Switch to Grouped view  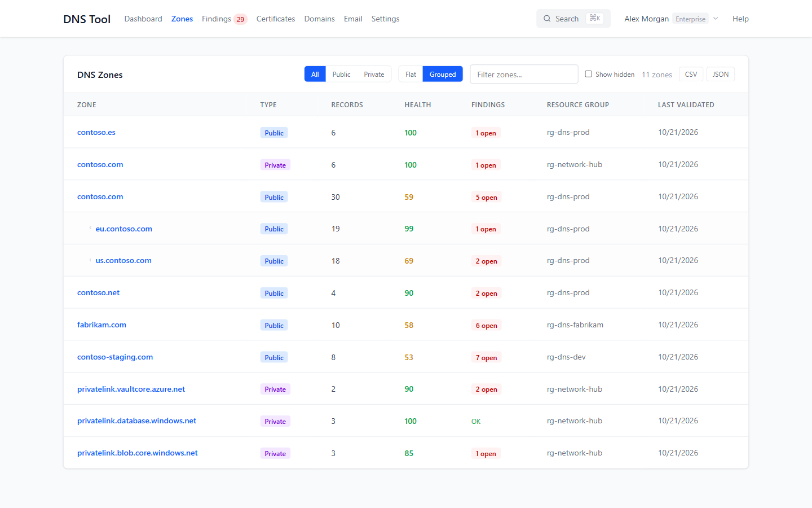[443, 74]
